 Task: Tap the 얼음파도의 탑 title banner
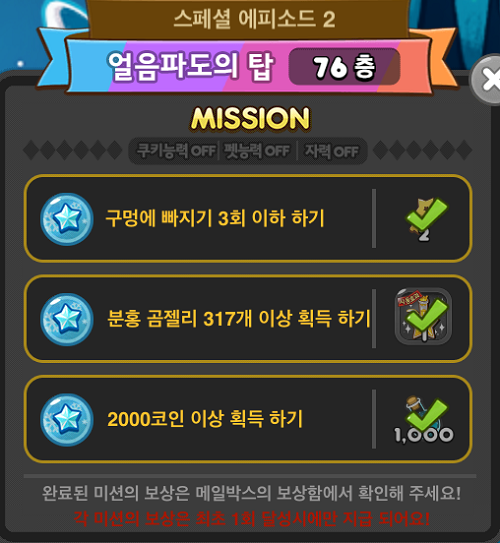pos(190,66)
